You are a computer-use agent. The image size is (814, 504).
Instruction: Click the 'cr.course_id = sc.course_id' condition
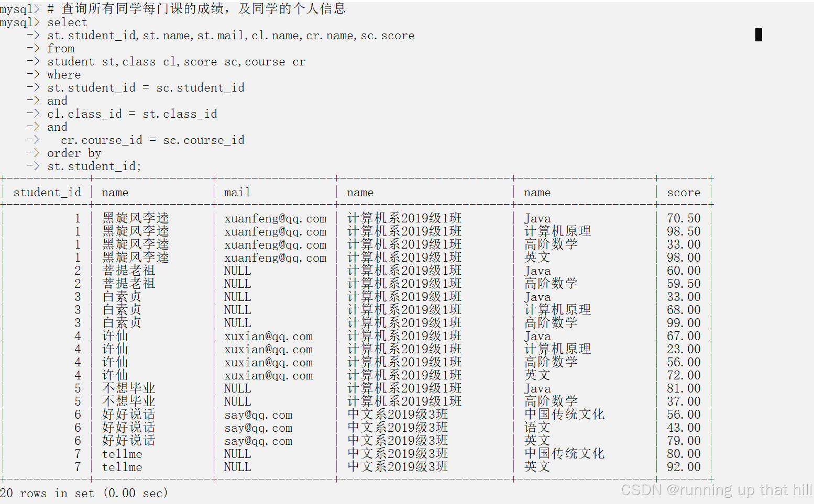(152, 140)
